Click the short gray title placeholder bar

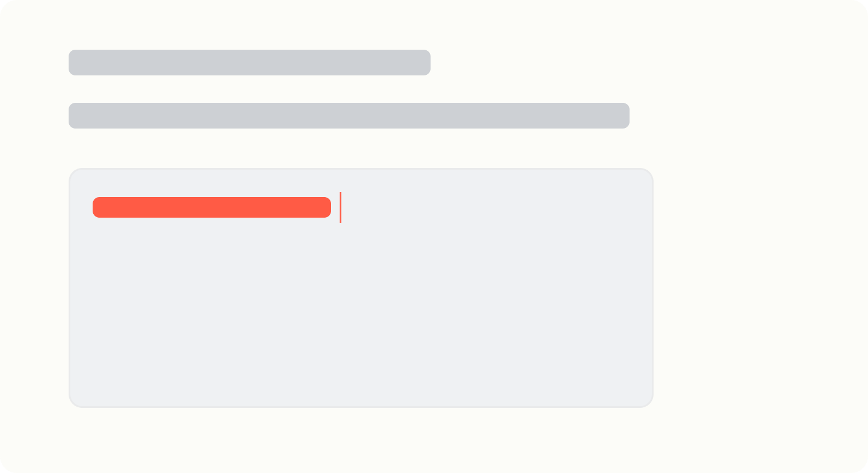(x=249, y=62)
